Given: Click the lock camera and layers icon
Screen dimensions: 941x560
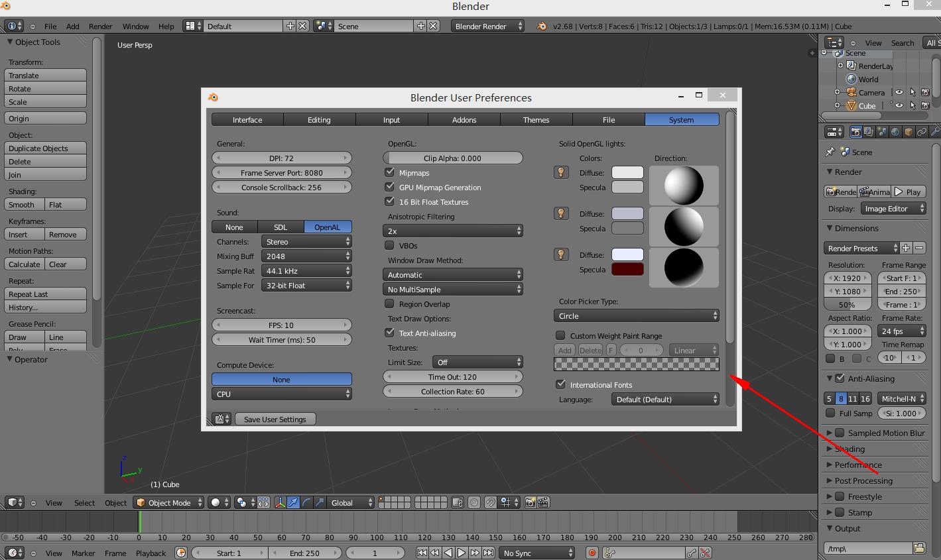Looking at the screenshot, I should [x=458, y=502].
